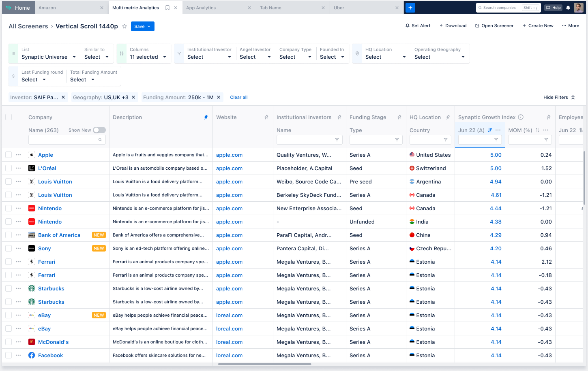Remove the Funding Amount 250k - 1M chip

tap(219, 97)
